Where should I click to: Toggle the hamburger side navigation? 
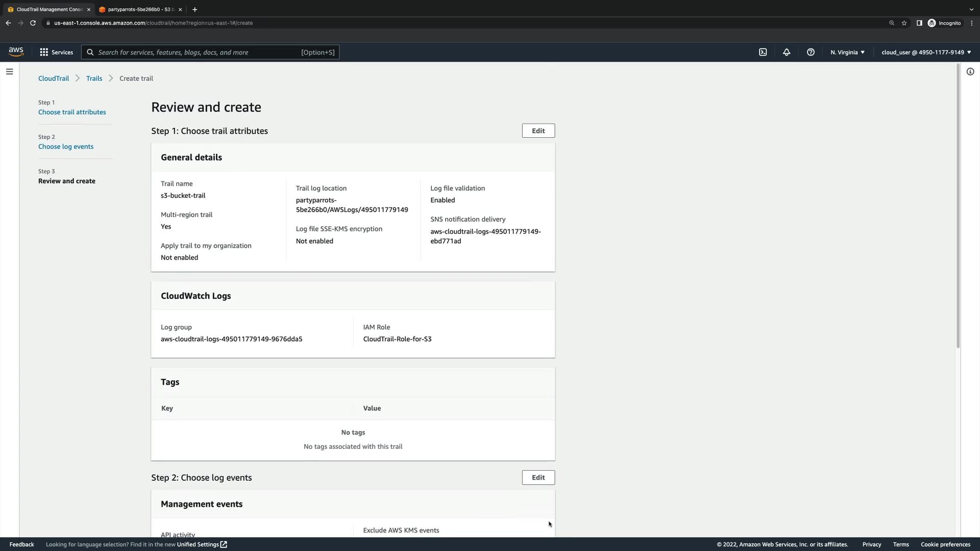click(9, 71)
